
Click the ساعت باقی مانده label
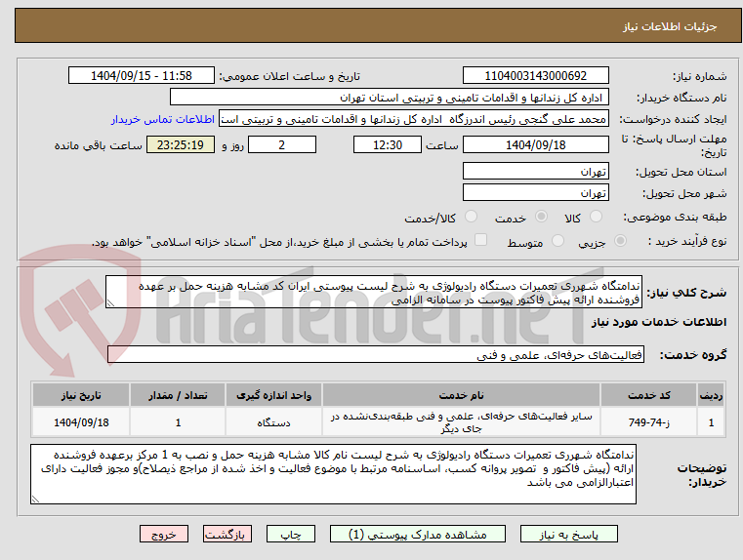98,145
